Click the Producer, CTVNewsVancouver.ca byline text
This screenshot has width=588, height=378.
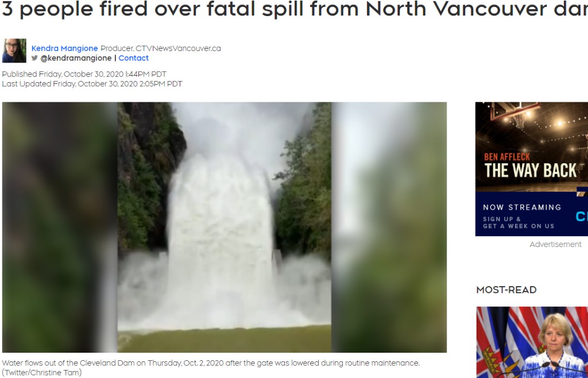pos(161,48)
